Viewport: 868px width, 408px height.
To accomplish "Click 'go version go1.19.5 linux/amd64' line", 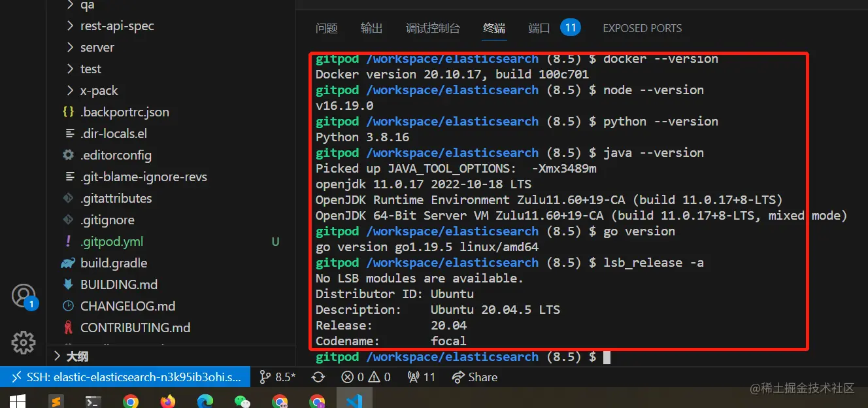I will 427,247.
